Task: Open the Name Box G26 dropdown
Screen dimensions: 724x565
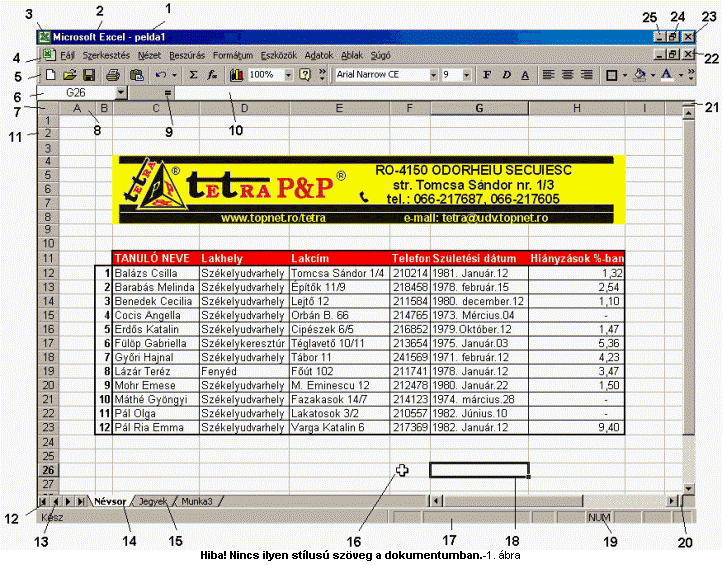Action: coord(121,93)
